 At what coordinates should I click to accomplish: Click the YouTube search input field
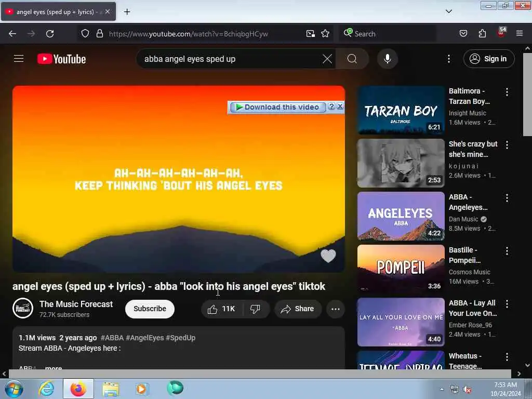click(x=231, y=59)
